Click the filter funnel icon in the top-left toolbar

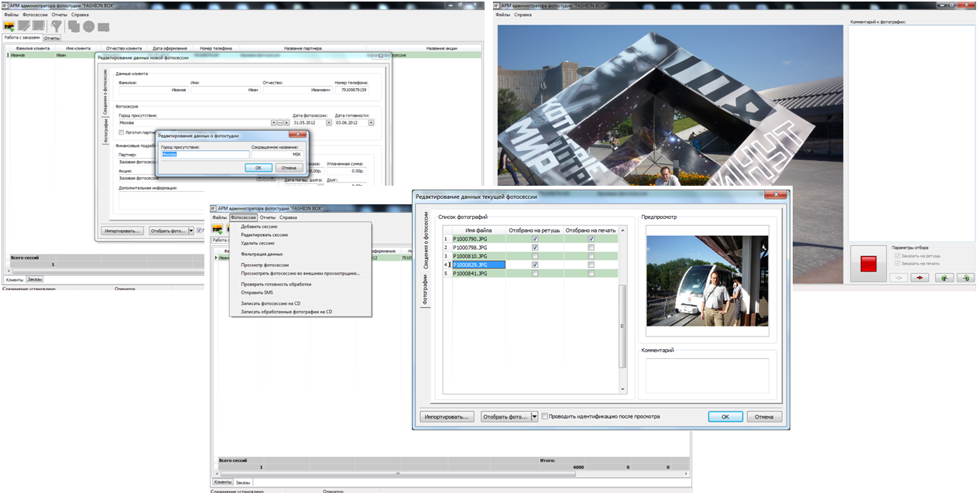point(57,26)
